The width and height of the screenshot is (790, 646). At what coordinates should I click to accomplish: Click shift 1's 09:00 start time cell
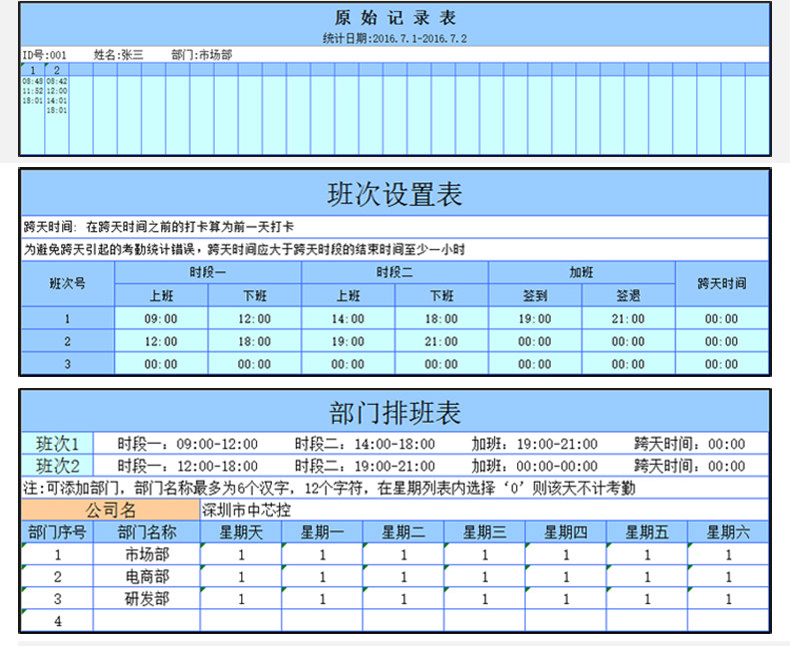pyautogui.click(x=162, y=319)
